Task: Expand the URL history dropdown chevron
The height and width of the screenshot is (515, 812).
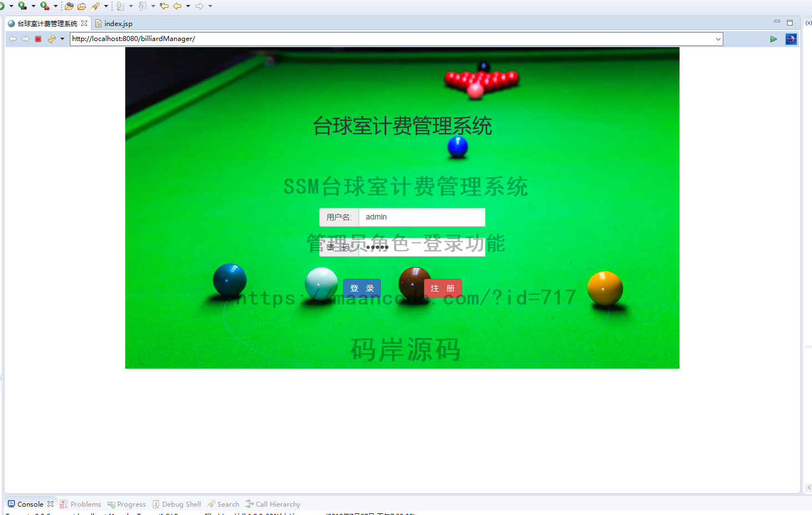Action: click(718, 39)
